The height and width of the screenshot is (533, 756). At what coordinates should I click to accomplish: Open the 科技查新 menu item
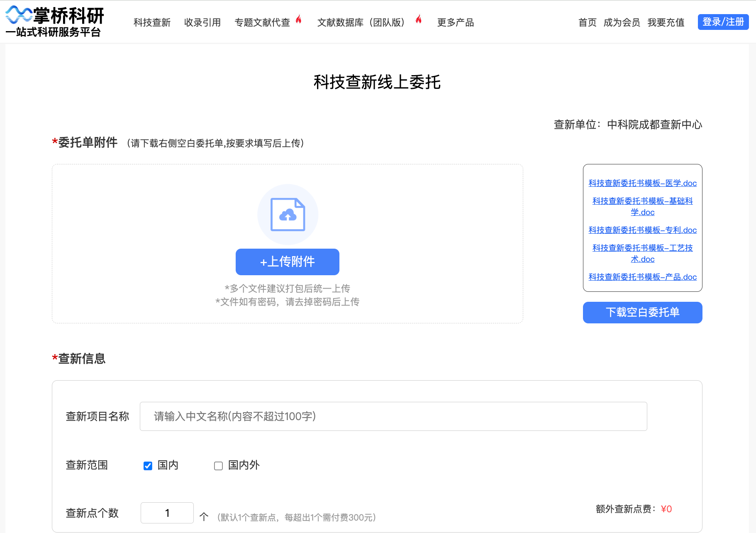click(152, 22)
